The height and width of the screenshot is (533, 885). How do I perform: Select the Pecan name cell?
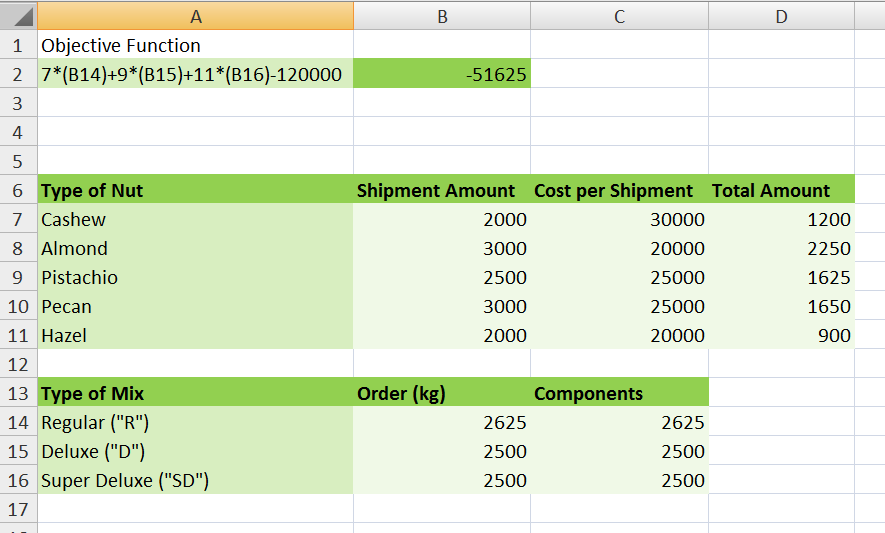coord(195,306)
